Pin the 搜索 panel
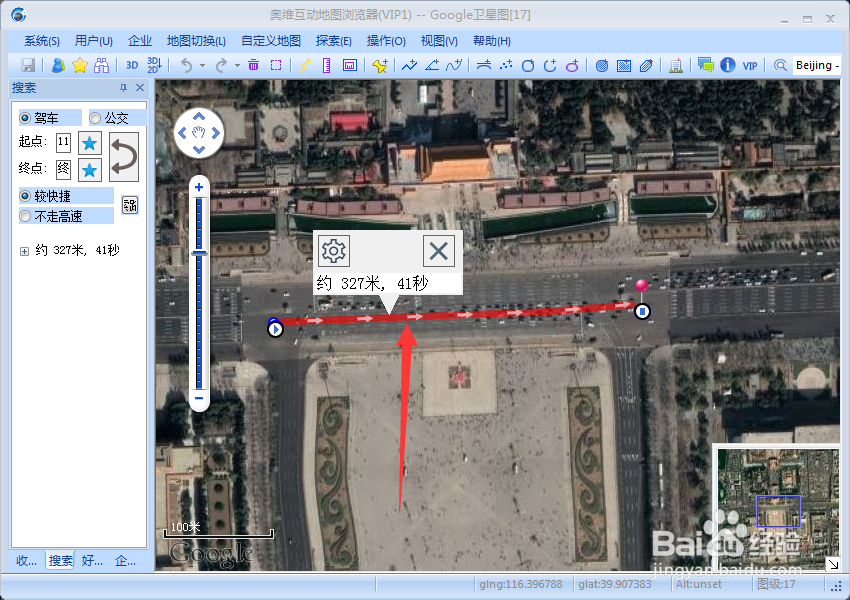 click(x=123, y=88)
